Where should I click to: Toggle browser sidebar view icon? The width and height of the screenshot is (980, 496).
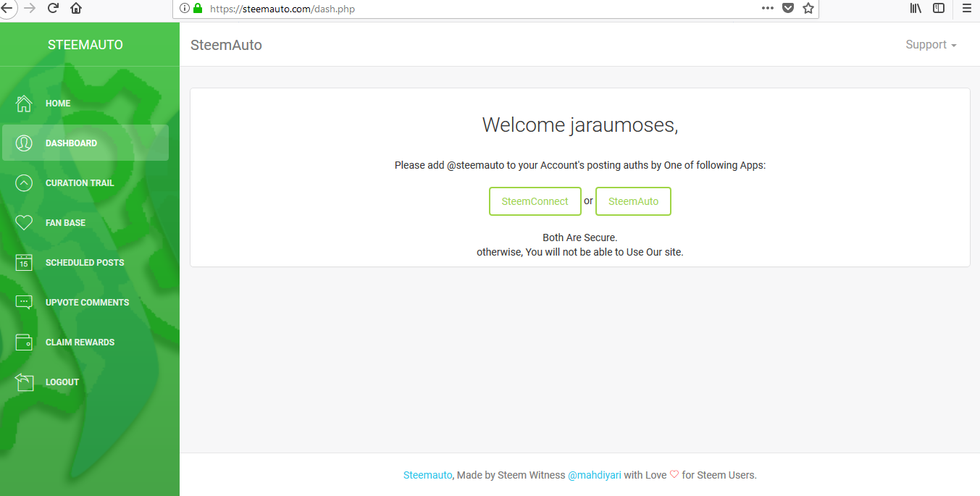point(939,9)
